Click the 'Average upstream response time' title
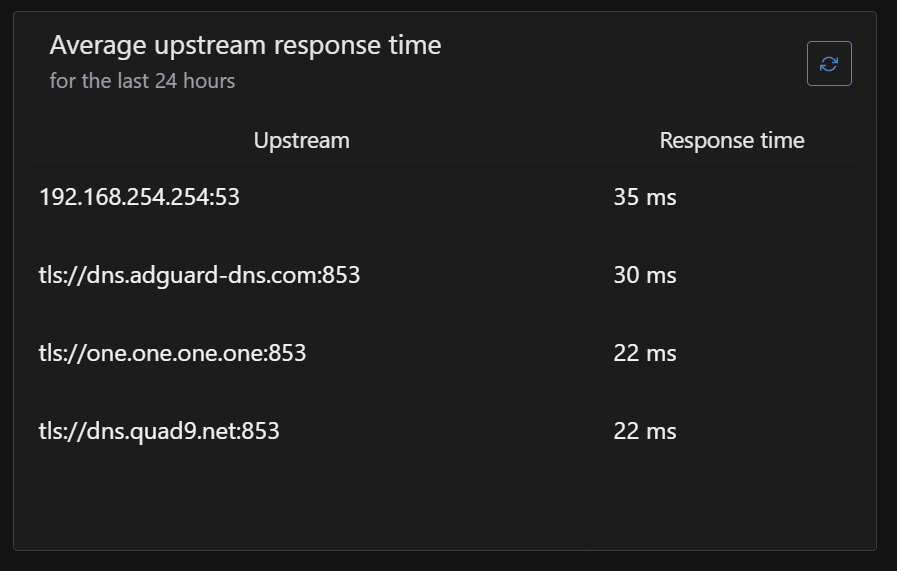Viewport: 897px width, 571px height. 245,45
